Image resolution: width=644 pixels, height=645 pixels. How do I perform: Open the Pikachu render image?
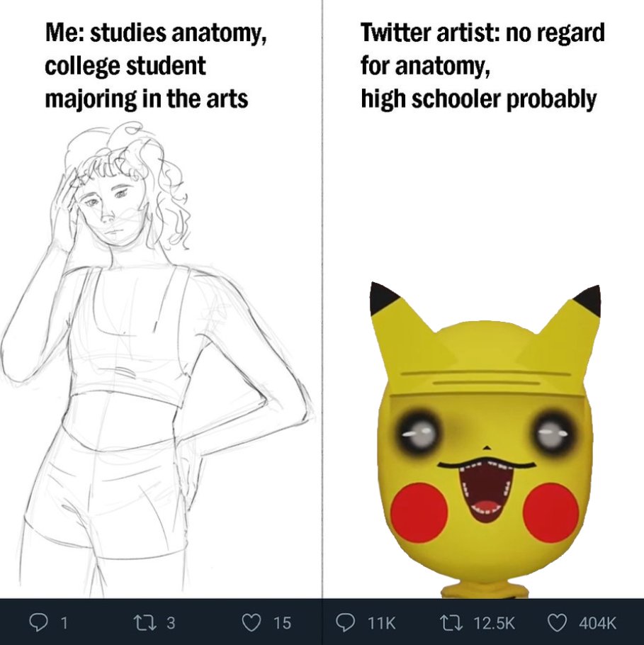point(485,440)
